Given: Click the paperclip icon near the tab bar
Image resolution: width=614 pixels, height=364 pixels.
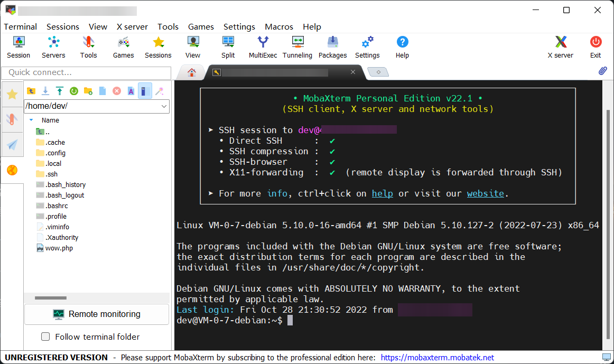Looking at the screenshot, I should pyautogui.click(x=603, y=71).
